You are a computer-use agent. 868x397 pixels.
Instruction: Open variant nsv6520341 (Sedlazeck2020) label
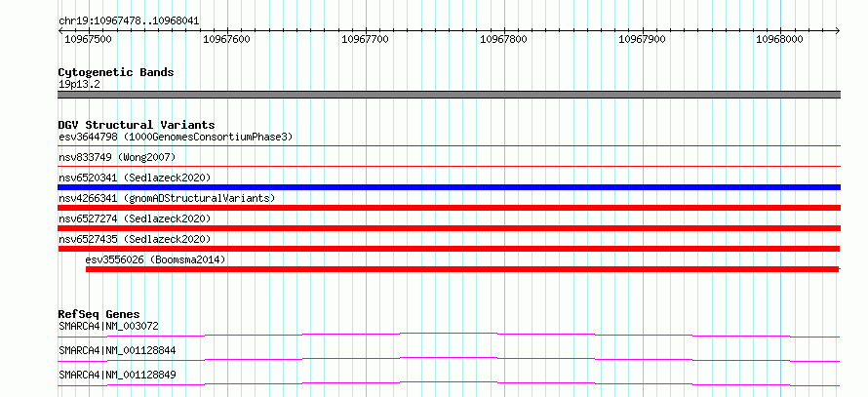tap(135, 178)
